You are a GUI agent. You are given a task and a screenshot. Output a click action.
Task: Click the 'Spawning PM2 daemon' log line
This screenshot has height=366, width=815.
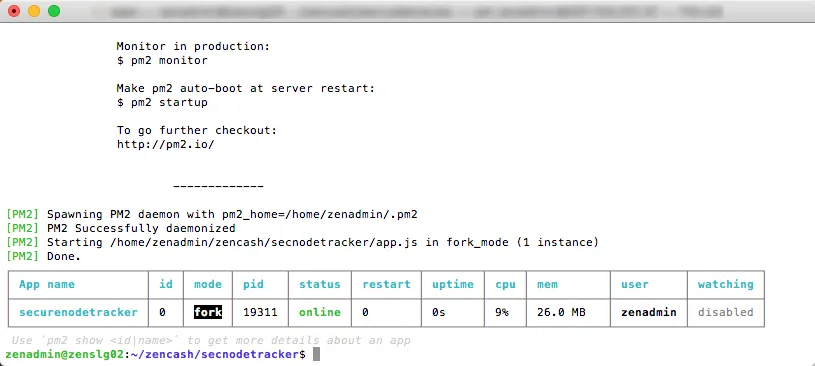click(x=212, y=214)
